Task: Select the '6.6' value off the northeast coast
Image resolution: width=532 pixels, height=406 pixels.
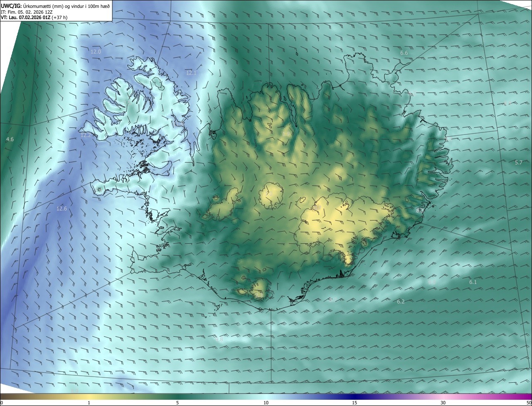Action: pos(404,53)
